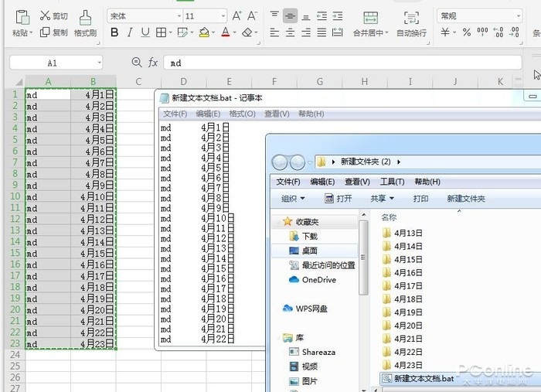Click the Explorer back arrow button
The height and width of the screenshot is (392, 541).
(x=280, y=162)
